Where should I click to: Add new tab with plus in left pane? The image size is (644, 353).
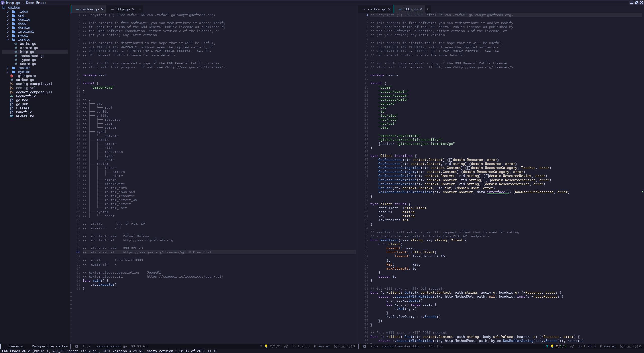140,9
